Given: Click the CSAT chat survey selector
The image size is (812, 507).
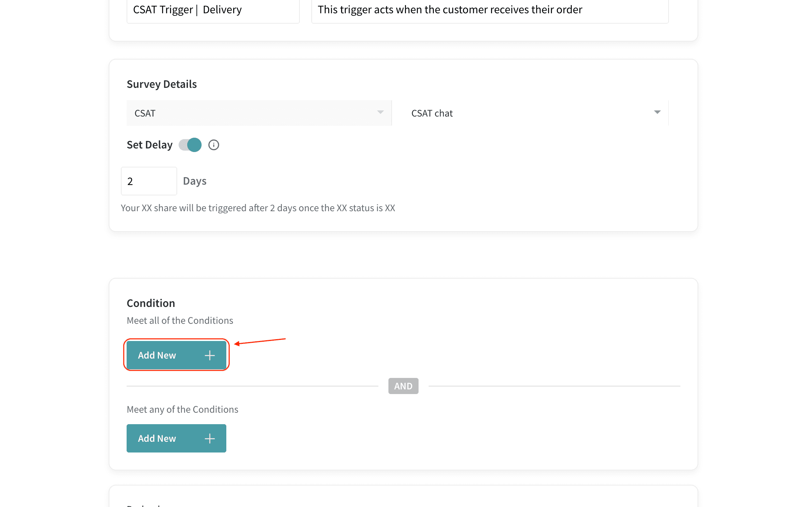Looking at the screenshot, I should point(530,113).
